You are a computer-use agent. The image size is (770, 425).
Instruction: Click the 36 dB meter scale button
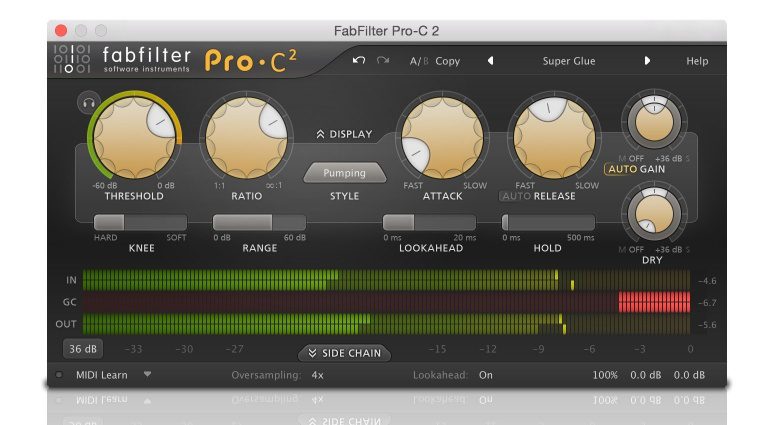coord(82,349)
